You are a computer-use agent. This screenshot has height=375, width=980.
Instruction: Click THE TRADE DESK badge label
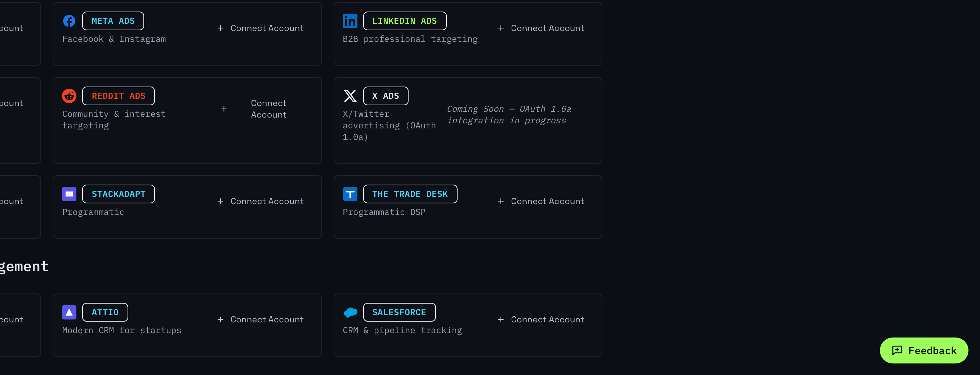(x=410, y=194)
